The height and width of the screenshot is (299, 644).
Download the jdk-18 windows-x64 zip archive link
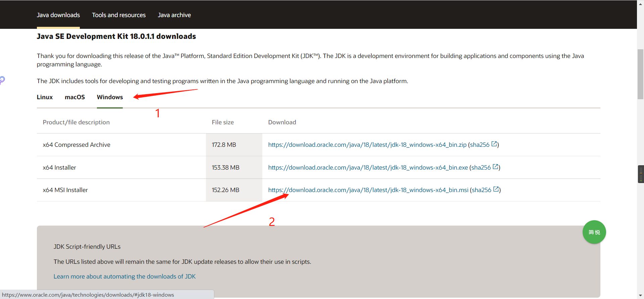point(367,145)
